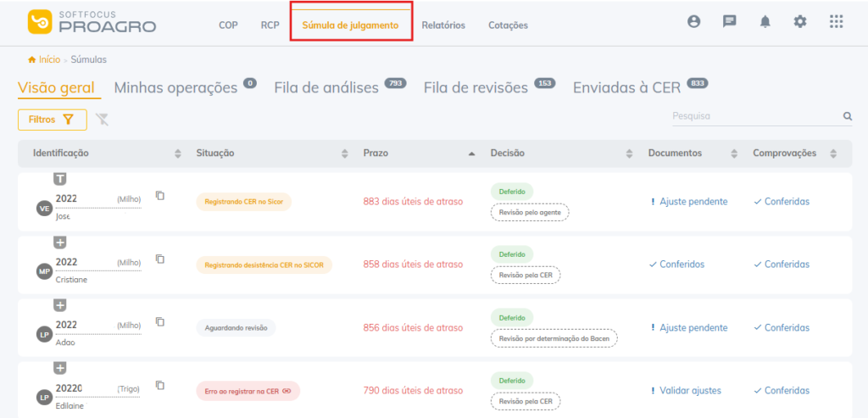The height and width of the screenshot is (418, 868).
Task: Copy identification of Cristiane's record
Action: 160,259
